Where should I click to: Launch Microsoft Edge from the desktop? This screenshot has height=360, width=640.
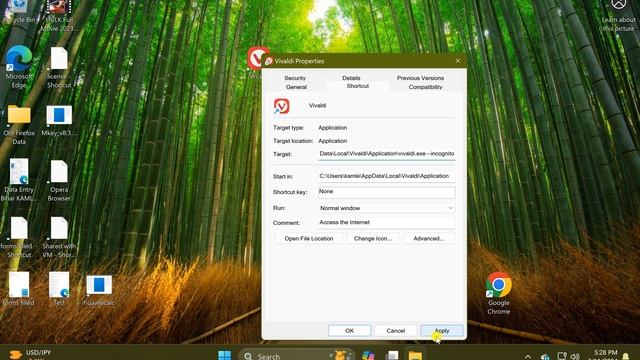[x=19, y=67]
